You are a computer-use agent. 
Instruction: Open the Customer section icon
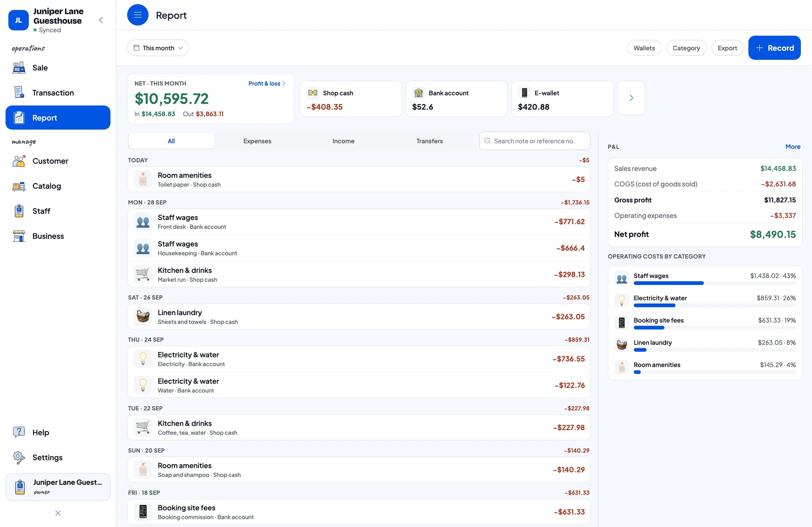(x=19, y=161)
